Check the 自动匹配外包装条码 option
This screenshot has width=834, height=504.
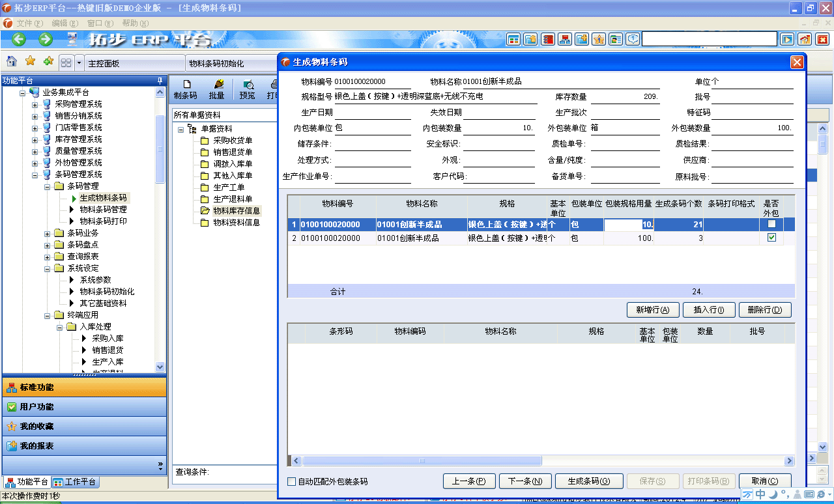(291, 482)
